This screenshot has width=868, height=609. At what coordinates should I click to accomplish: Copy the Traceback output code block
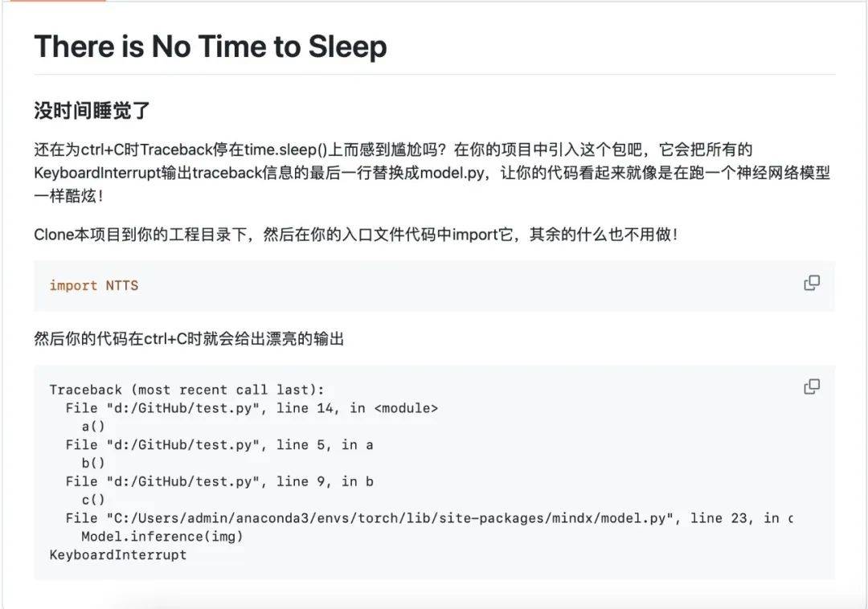pyautogui.click(x=812, y=387)
